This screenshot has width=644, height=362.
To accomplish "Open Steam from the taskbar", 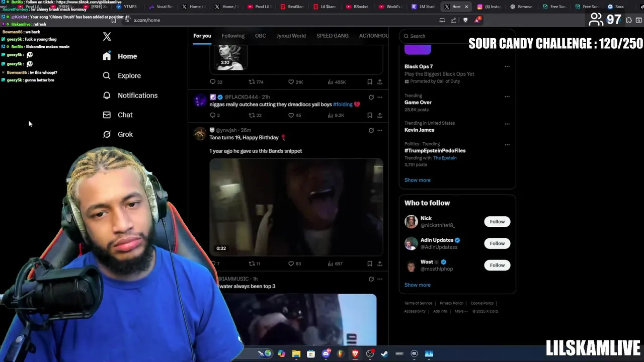I will (385, 354).
